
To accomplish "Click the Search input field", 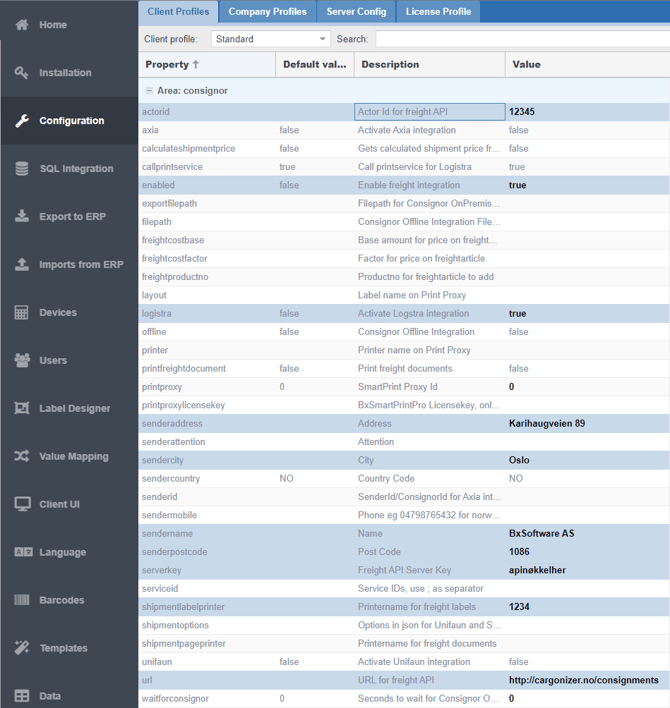I will pos(523,39).
